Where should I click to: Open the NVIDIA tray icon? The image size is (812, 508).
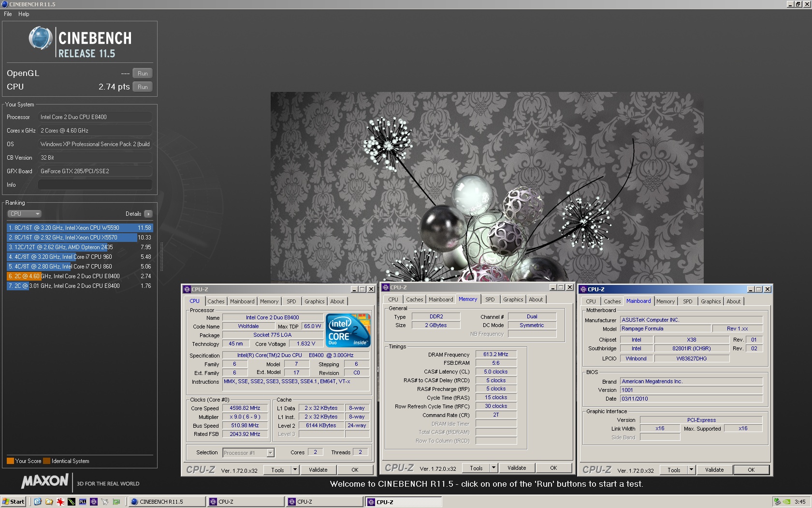[x=787, y=502]
